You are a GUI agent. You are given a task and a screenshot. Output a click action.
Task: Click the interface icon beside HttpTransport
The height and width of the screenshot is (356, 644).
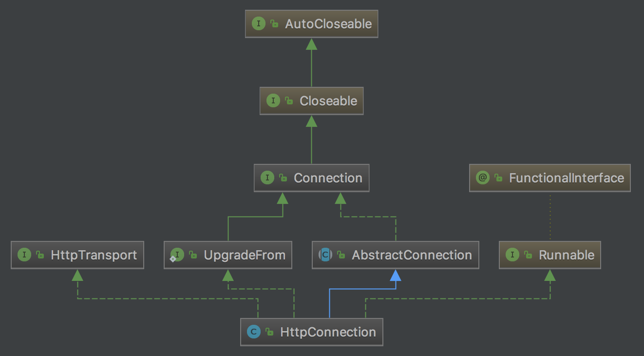(24, 255)
